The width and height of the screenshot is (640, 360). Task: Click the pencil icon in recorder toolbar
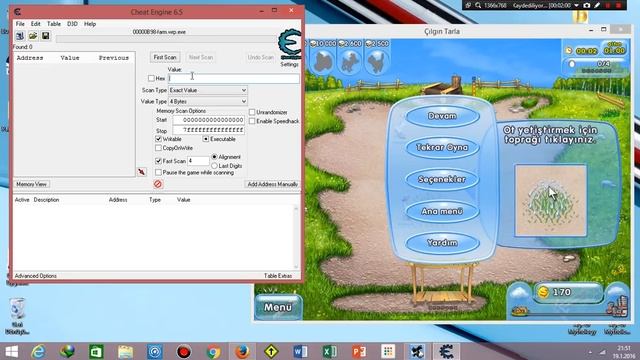tap(597, 5)
